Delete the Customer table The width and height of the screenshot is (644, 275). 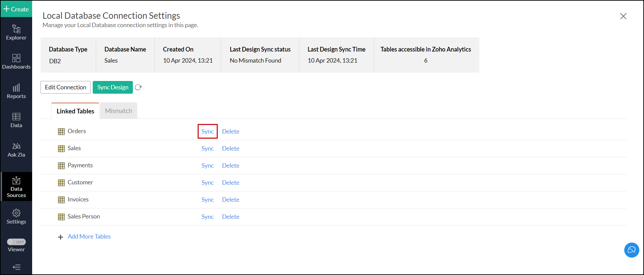[231, 183]
